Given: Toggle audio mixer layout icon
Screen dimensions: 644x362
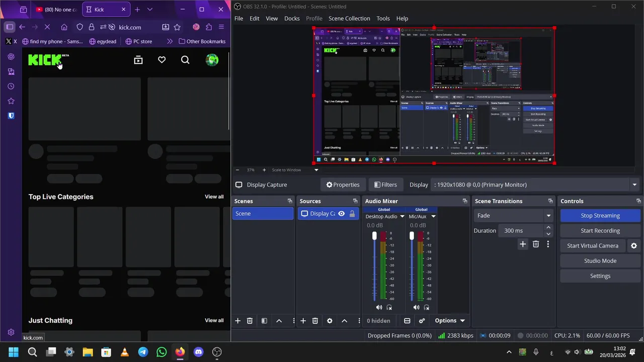Looking at the screenshot, I should pyautogui.click(x=407, y=321).
